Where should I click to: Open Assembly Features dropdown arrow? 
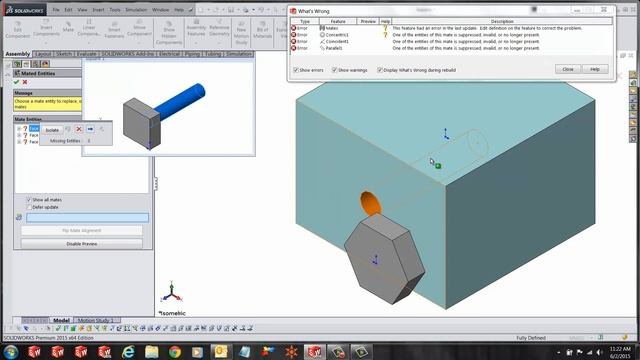point(196,42)
